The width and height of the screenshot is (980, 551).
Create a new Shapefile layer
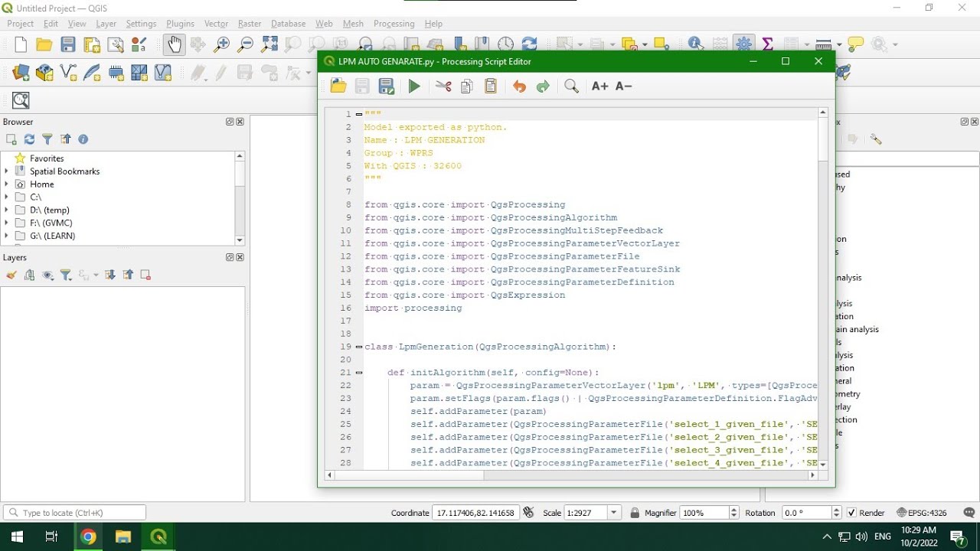pyautogui.click(x=68, y=73)
